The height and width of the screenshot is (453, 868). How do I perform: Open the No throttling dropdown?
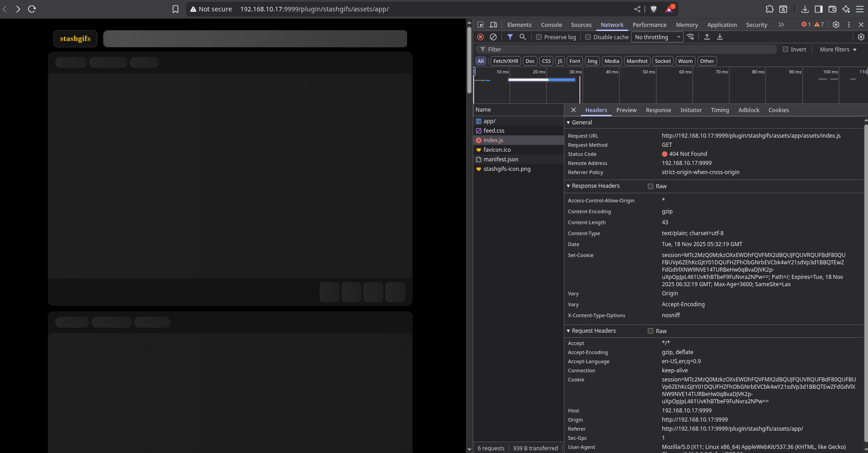(657, 37)
